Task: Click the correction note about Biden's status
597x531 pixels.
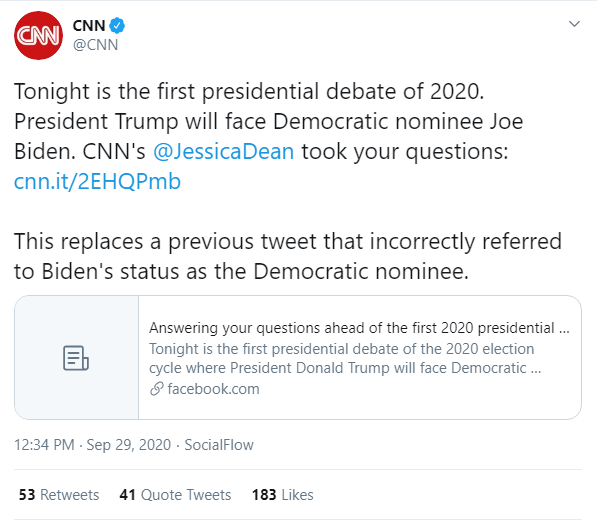Action: pos(288,256)
